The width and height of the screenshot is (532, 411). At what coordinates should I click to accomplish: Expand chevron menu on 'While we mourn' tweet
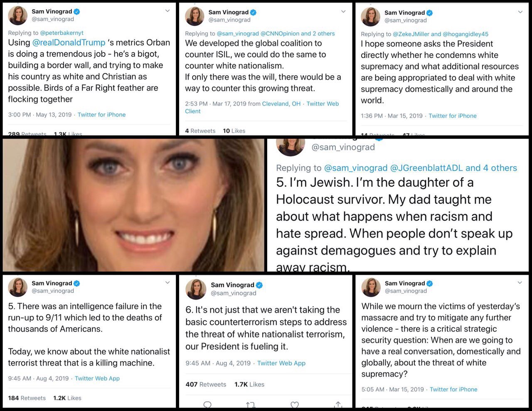520,283
